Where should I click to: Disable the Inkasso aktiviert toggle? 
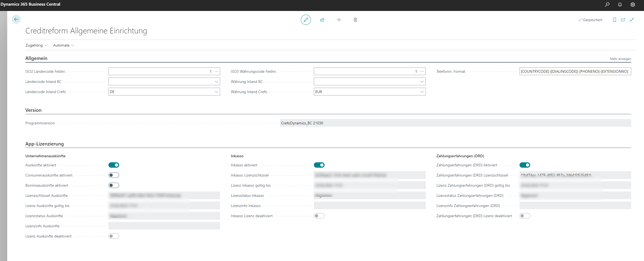tap(319, 165)
